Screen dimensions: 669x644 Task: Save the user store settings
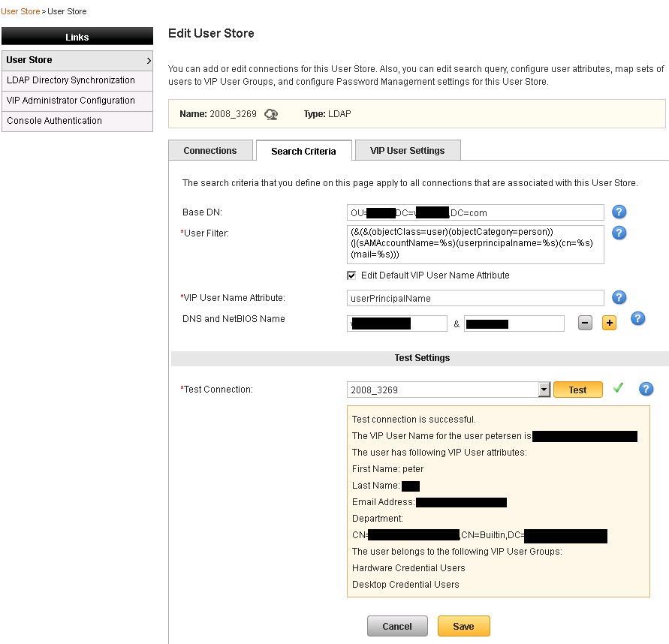[x=463, y=626]
